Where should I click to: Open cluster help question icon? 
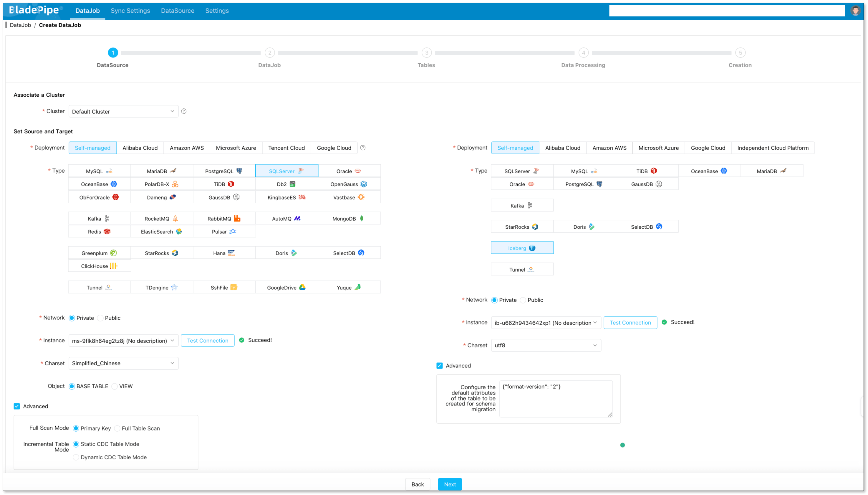coord(184,111)
